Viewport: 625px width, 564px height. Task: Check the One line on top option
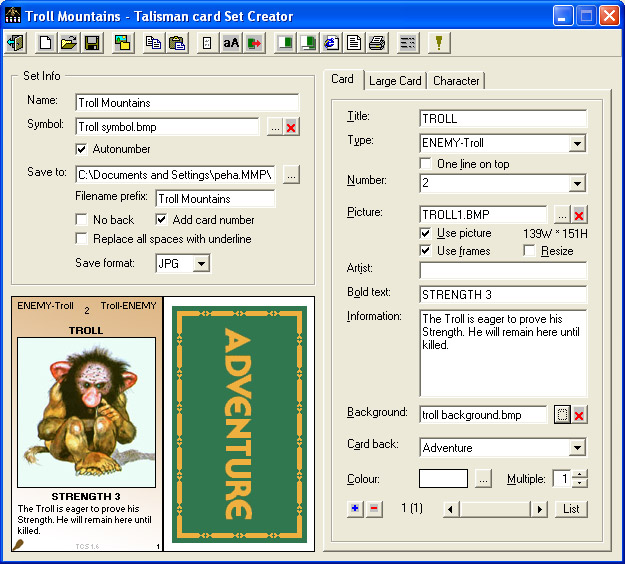tap(425, 163)
